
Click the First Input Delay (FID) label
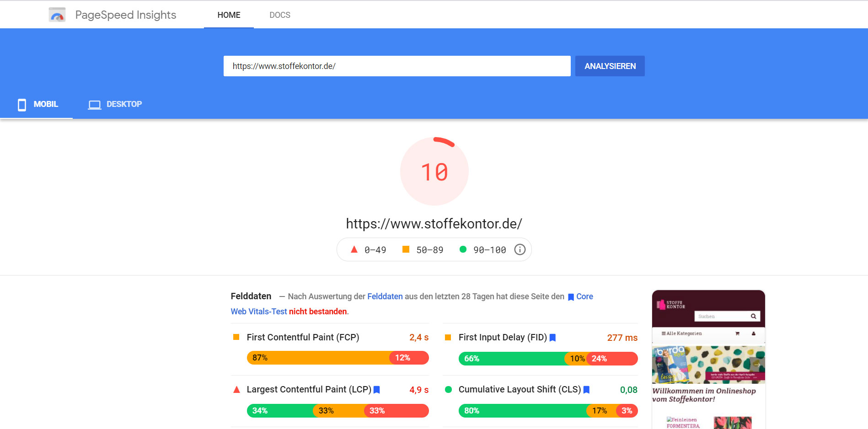(503, 337)
